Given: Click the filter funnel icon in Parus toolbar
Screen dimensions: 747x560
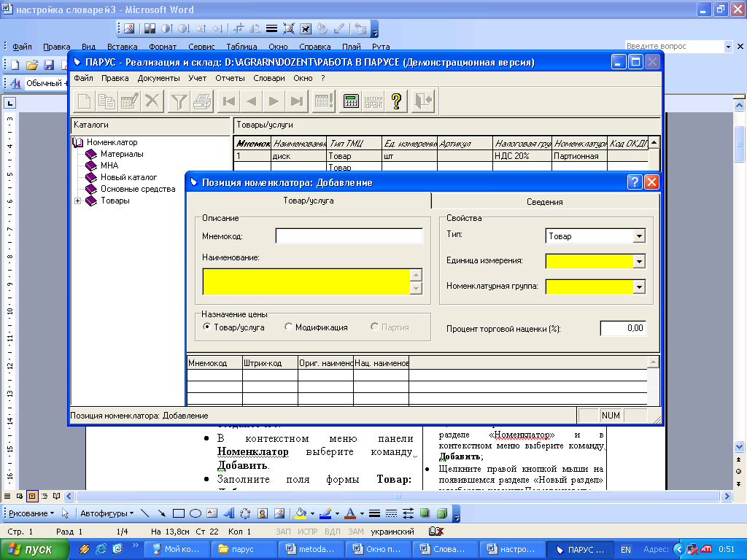Looking at the screenshot, I should (179, 101).
